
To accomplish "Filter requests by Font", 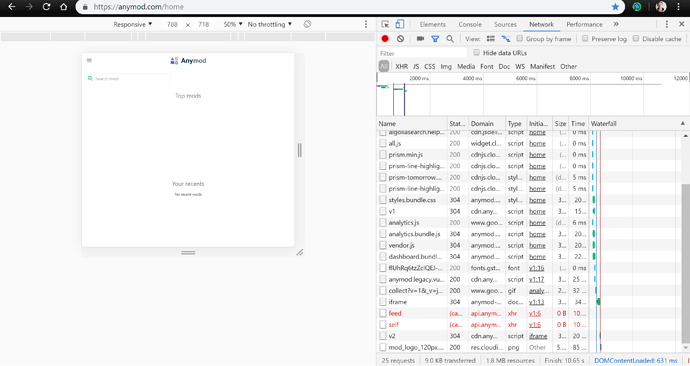I will [487, 66].
